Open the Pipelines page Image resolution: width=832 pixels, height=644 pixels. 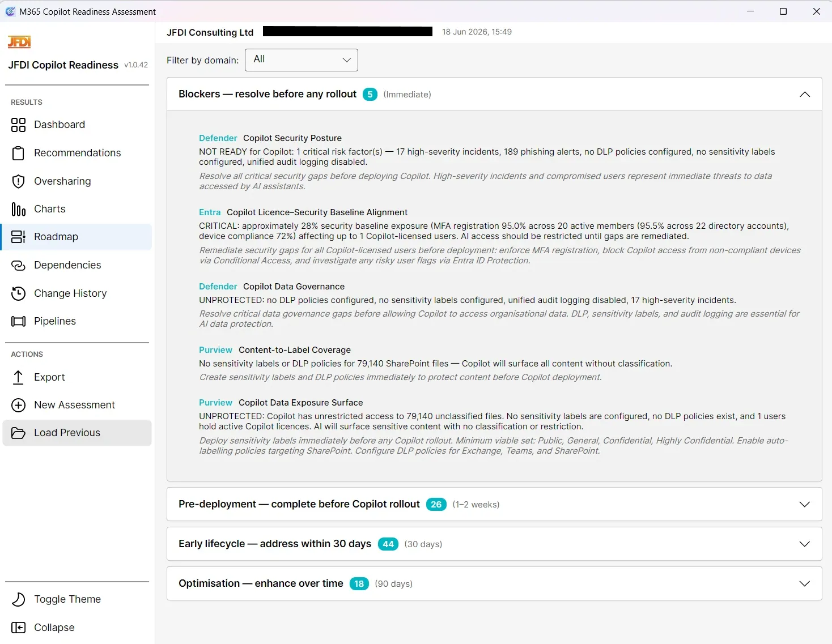point(77,321)
